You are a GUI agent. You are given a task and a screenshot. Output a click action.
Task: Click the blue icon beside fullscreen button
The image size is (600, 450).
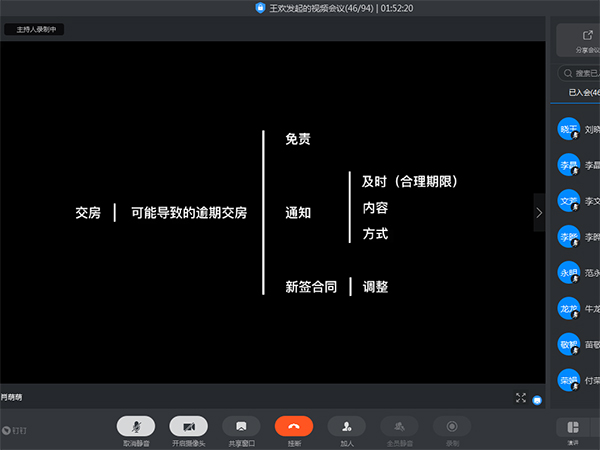coord(537,399)
